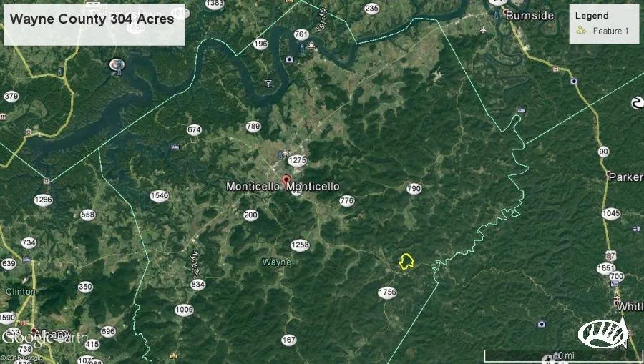Click the red Monticello location pin

(286, 179)
